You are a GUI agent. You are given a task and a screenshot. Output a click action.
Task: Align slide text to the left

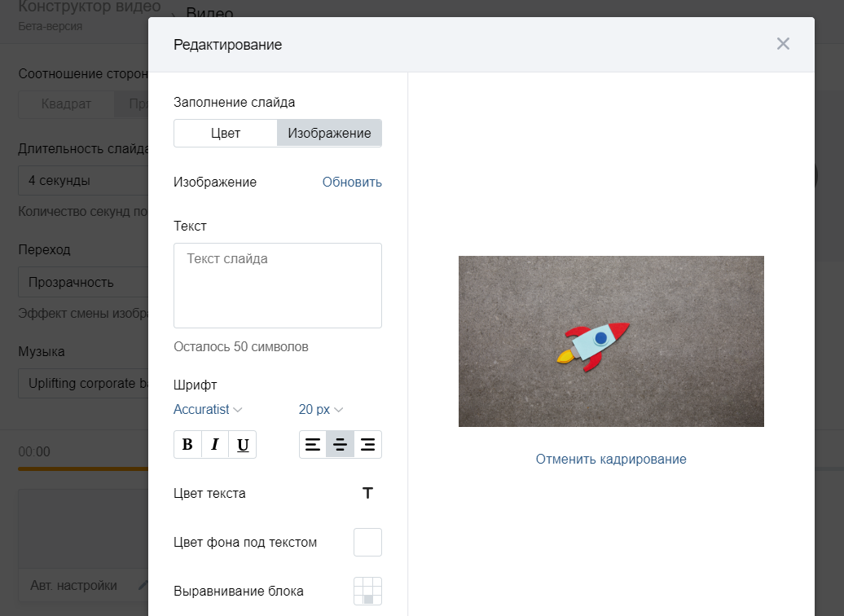click(313, 445)
